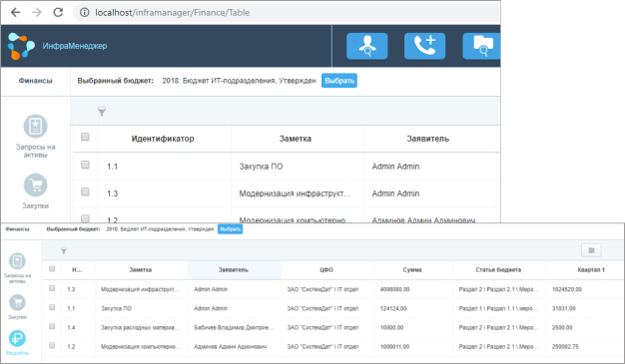The image size is (625, 364).
Task: Toggle the select-all checkbox in the lower table
Action: [x=52, y=268]
